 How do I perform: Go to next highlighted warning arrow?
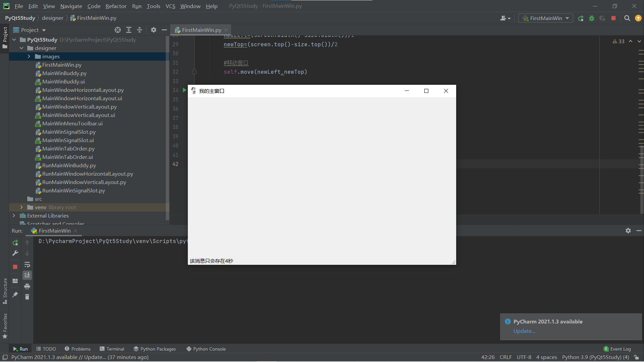pyautogui.click(x=639, y=41)
